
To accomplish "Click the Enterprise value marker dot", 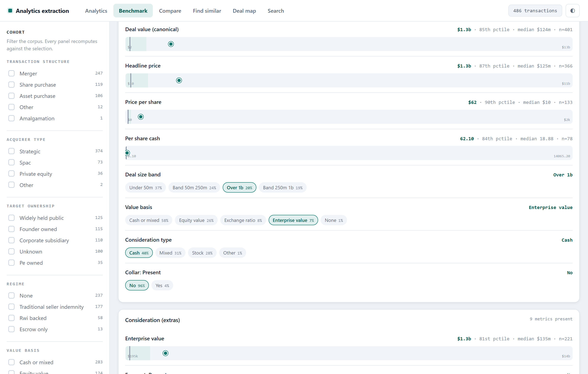I will (x=166, y=353).
